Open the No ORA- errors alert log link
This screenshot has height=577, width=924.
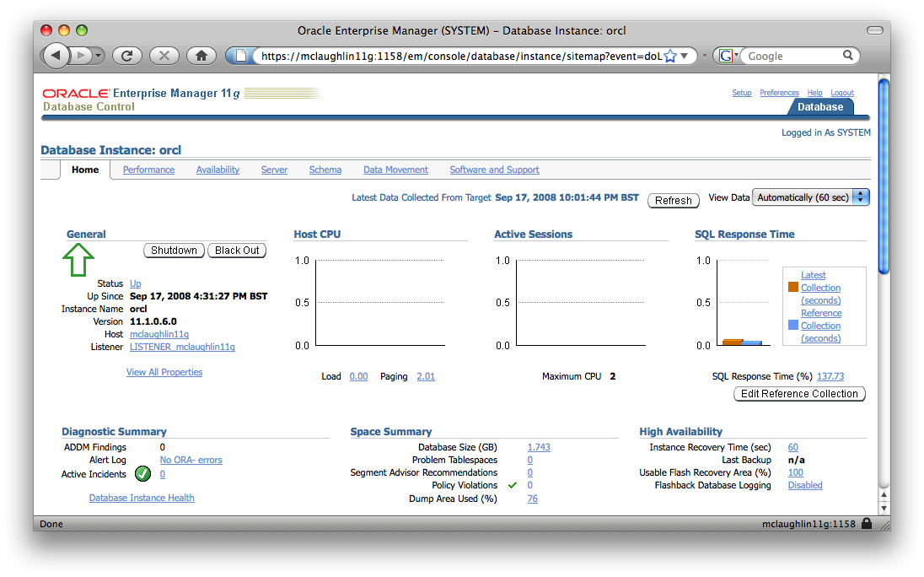[x=191, y=460]
